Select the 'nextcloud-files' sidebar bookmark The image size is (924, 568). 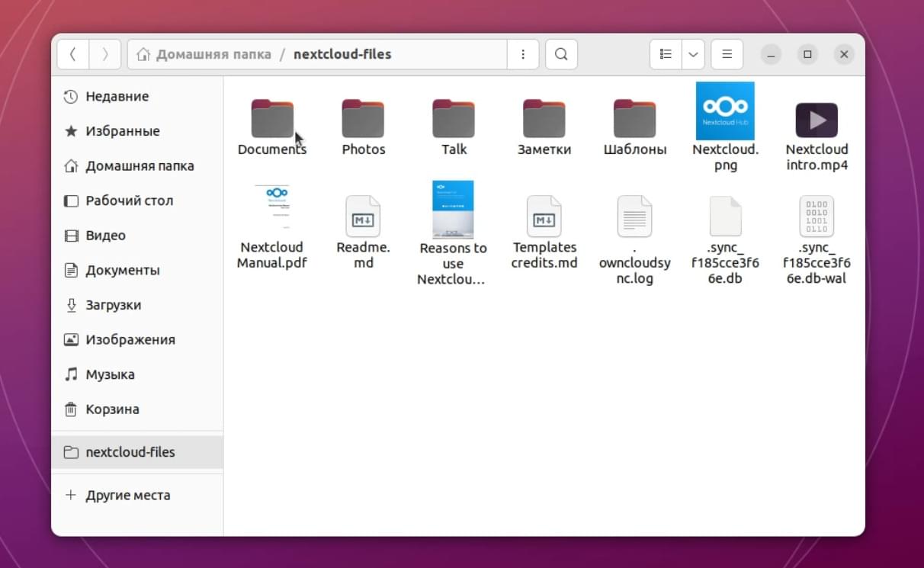[137, 452]
